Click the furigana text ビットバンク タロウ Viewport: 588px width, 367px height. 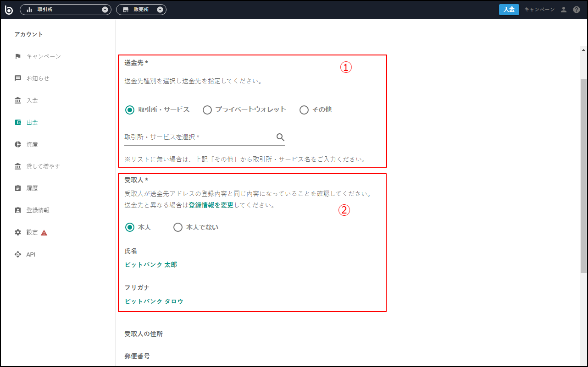[x=154, y=301]
